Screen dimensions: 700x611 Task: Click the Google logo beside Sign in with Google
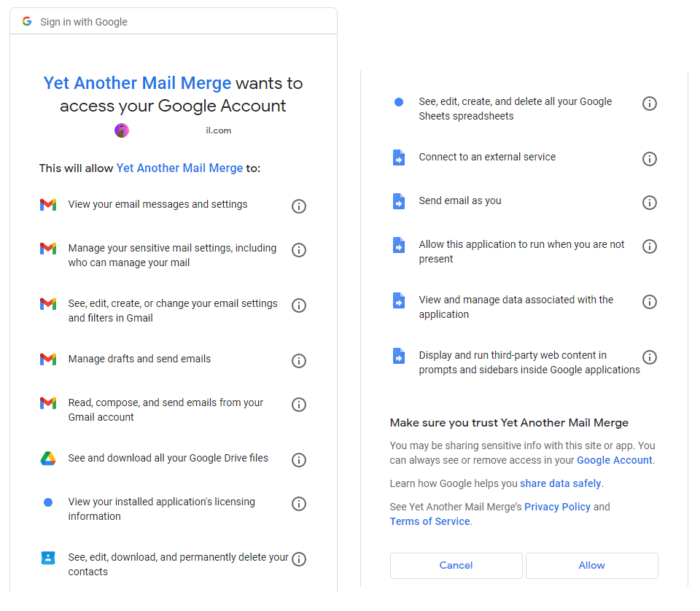tap(27, 21)
